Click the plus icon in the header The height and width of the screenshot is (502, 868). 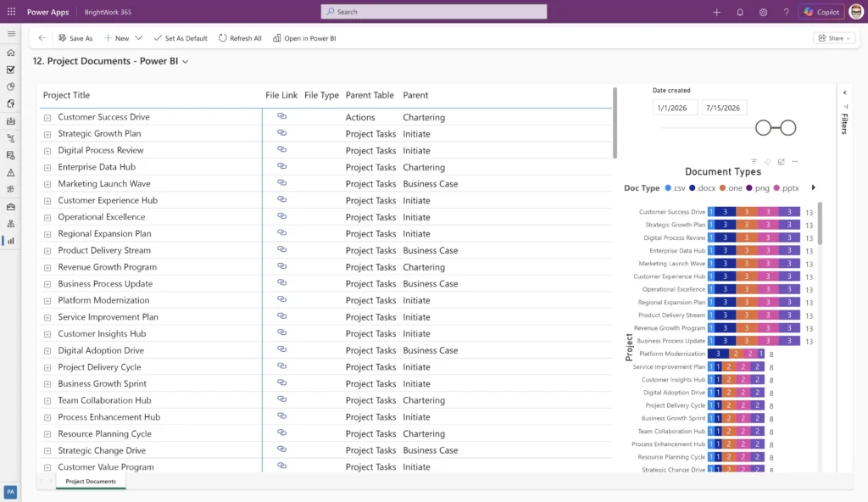tap(716, 12)
